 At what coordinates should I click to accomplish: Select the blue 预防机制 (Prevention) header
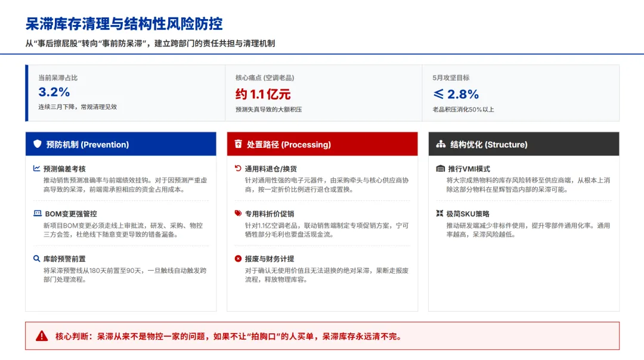(120, 144)
